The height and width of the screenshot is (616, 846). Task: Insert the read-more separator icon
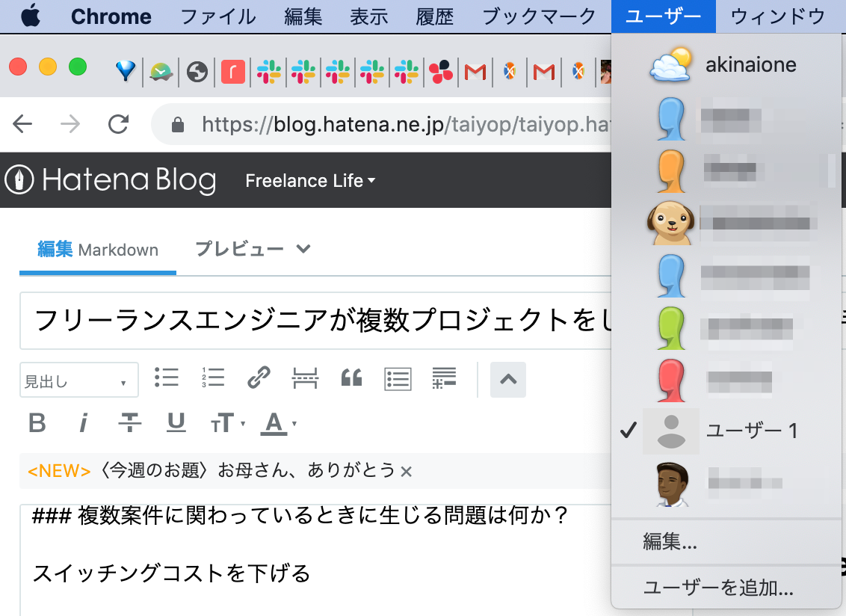point(305,378)
